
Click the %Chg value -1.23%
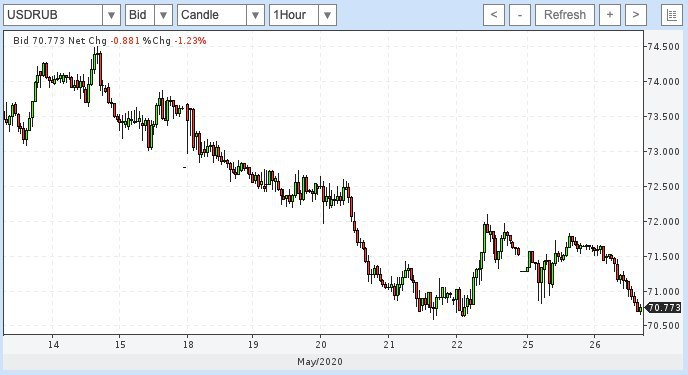tap(190, 41)
